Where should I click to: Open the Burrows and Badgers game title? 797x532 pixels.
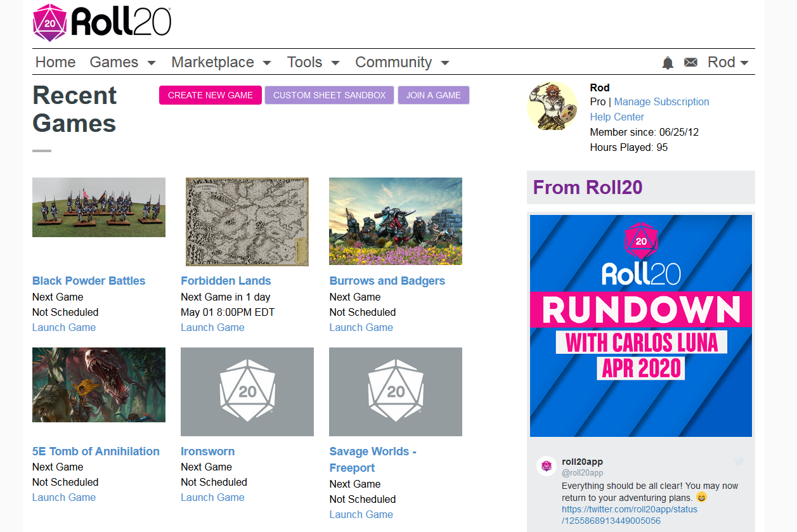(x=387, y=281)
